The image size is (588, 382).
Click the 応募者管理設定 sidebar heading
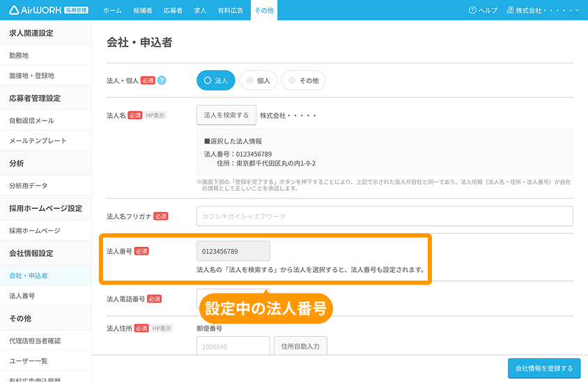pyautogui.click(x=35, y=98)
